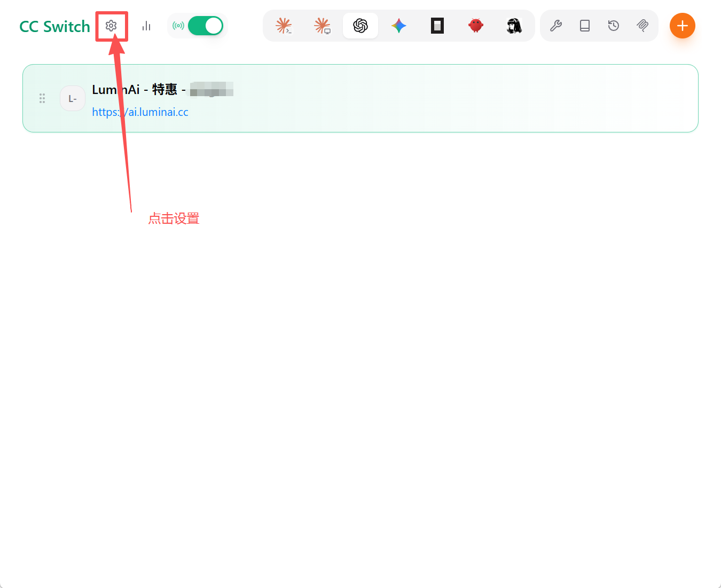Switch off the green proxy toggle
The image size is (721, 588).
click(x=206, y=26)
